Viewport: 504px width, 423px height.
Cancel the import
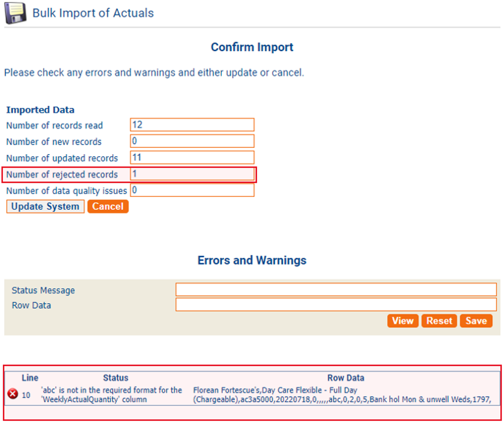(x=108, y=206)
